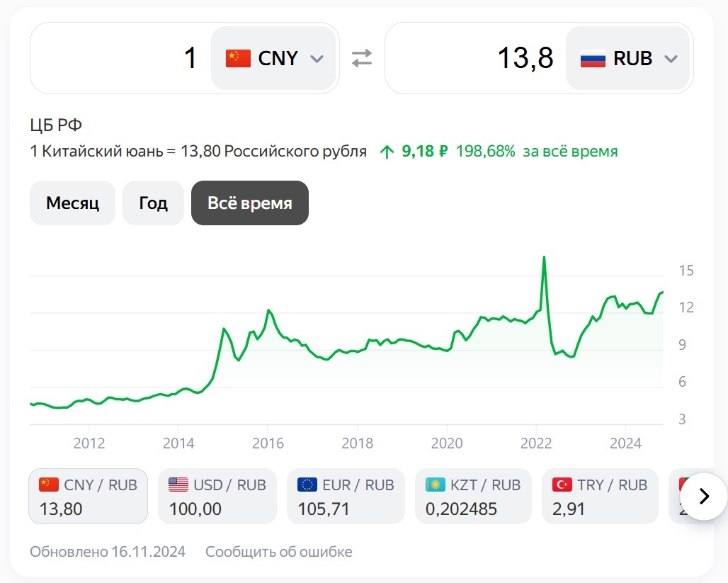Click the US flag on the USD / RUB chip
Viewport: 728px width, 583px height.
178,485
